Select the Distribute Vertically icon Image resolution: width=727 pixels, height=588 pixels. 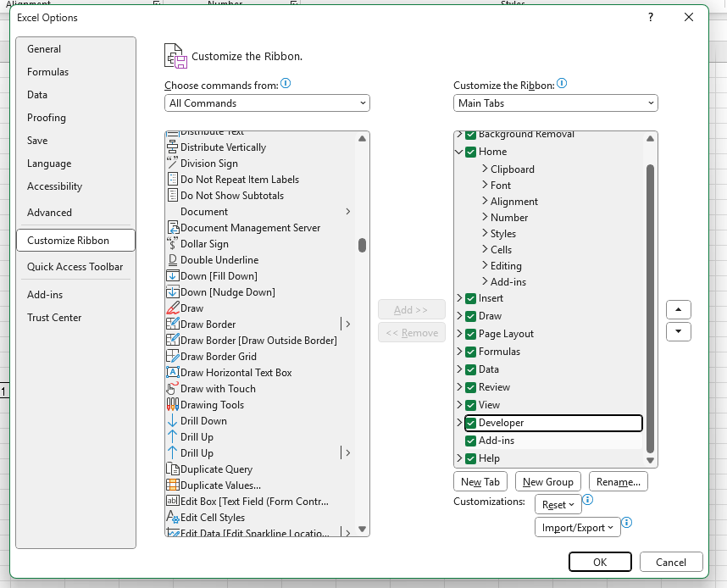coord(173,147)
